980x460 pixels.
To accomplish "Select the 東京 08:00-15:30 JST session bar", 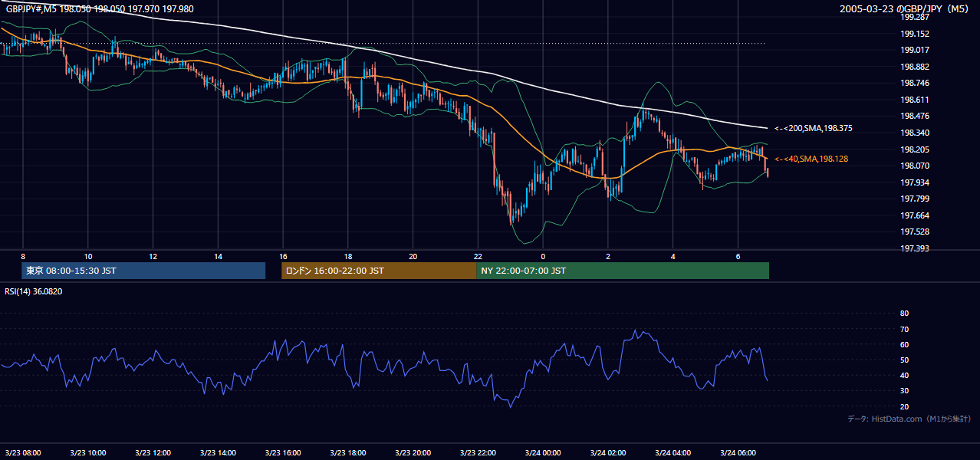I will [x=143, y=271].
